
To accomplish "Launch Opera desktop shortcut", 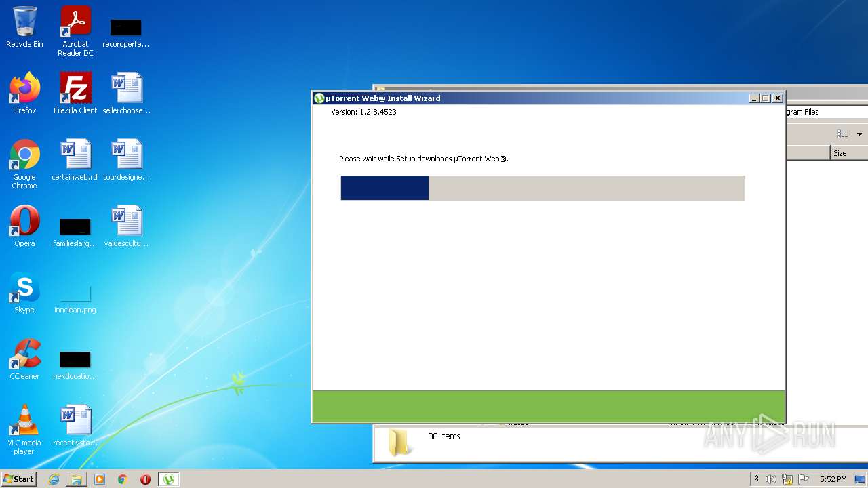I will coord(24,226).
